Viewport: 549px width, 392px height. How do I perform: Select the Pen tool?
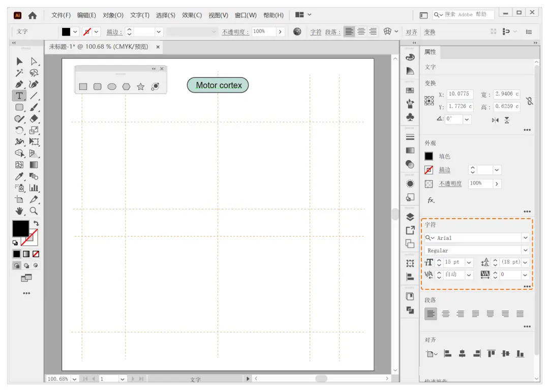pyautogui.click(x=19, y=84)
